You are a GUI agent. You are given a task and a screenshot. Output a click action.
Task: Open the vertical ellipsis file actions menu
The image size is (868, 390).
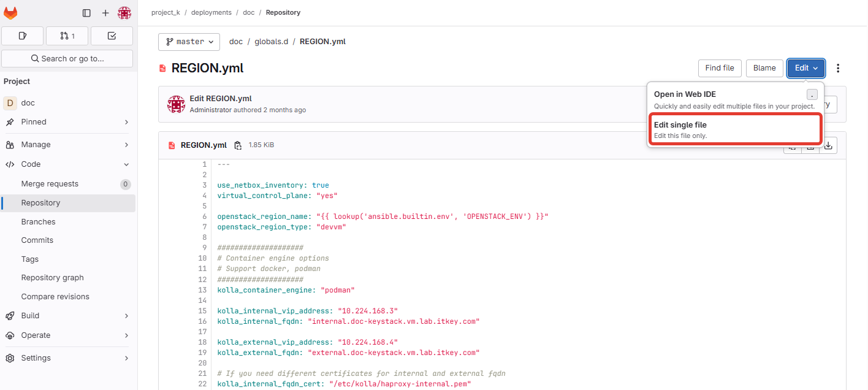tap(838, 68)
